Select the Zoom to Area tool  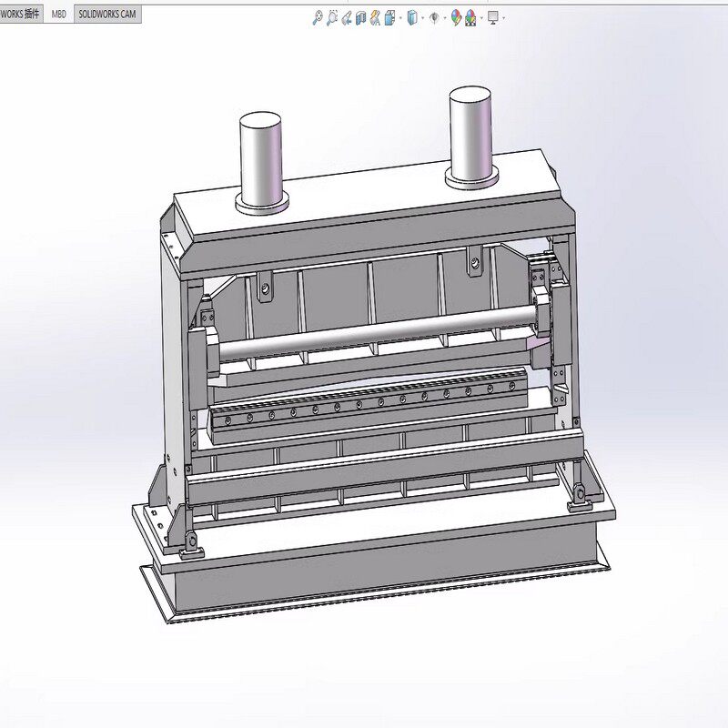(331, 18)
